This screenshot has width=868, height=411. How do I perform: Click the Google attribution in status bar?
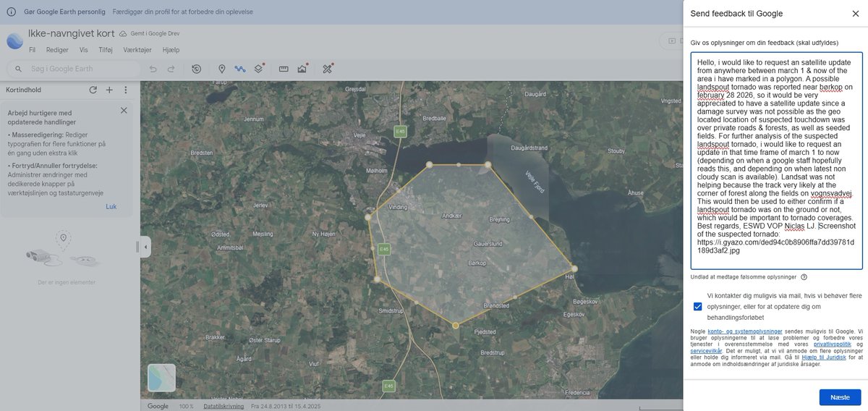pyautogui.click(x=158, y=407)
